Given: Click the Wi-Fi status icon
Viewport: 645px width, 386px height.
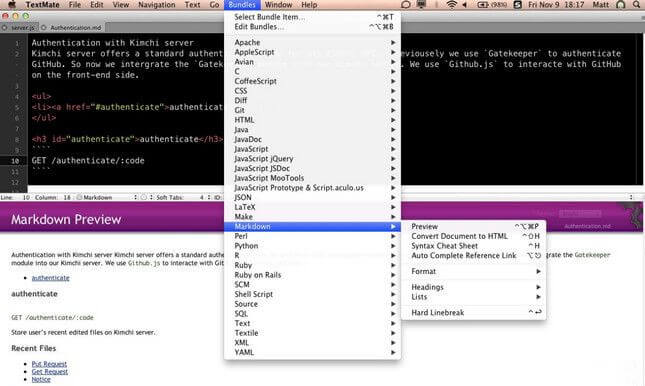Looking at the screenshot, I should (x=452, y=5).
